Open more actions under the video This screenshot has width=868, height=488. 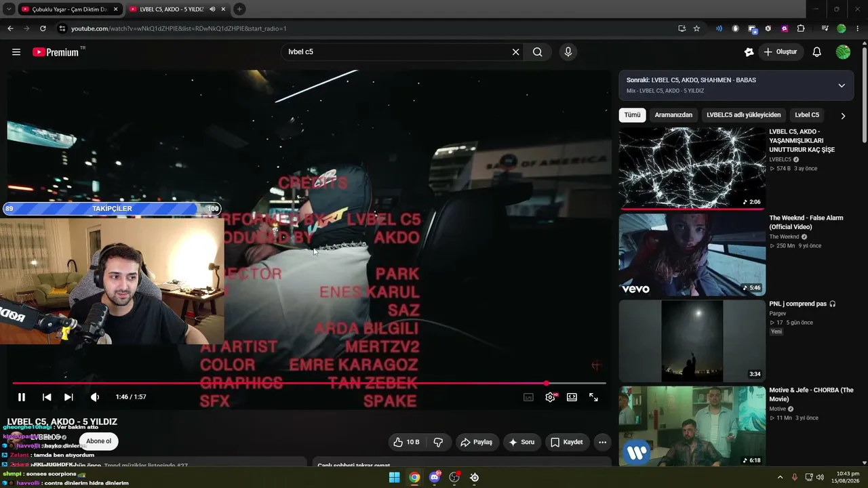(x=602, y=442)
